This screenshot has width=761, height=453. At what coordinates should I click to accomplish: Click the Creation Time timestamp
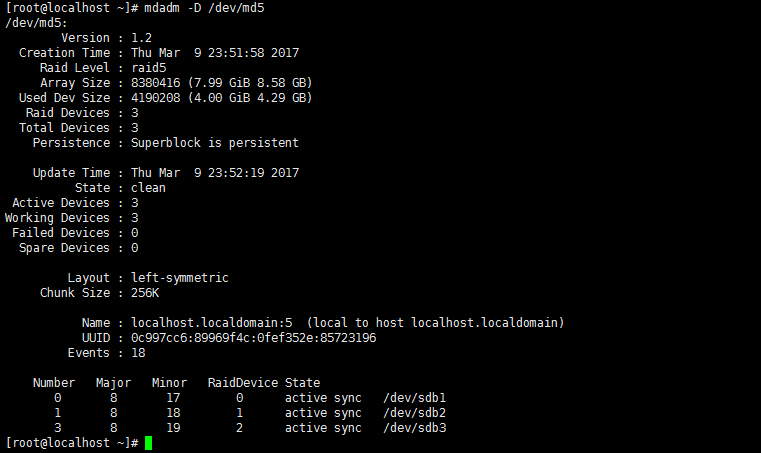coord(215,53)
